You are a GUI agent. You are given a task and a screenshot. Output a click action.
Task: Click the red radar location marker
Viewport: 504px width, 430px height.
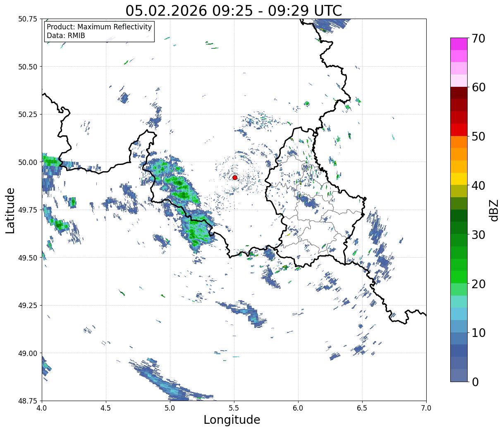[x=235, y=177]
